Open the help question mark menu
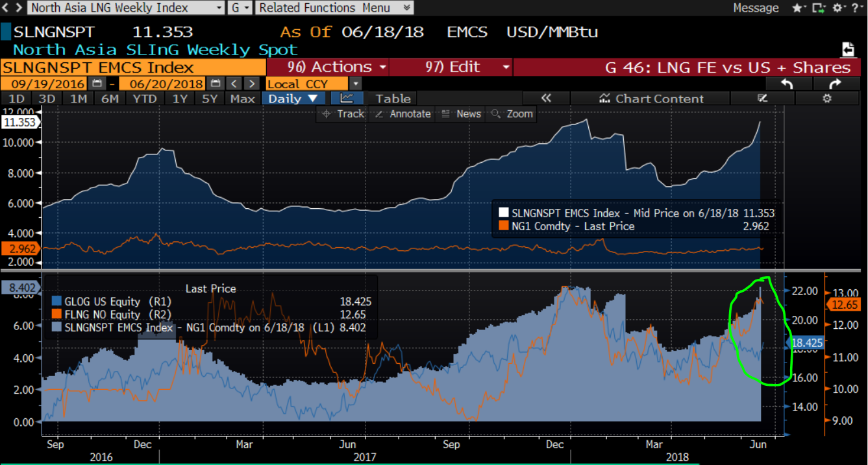The width and height of the screenshot is (868, 465). 856,8
